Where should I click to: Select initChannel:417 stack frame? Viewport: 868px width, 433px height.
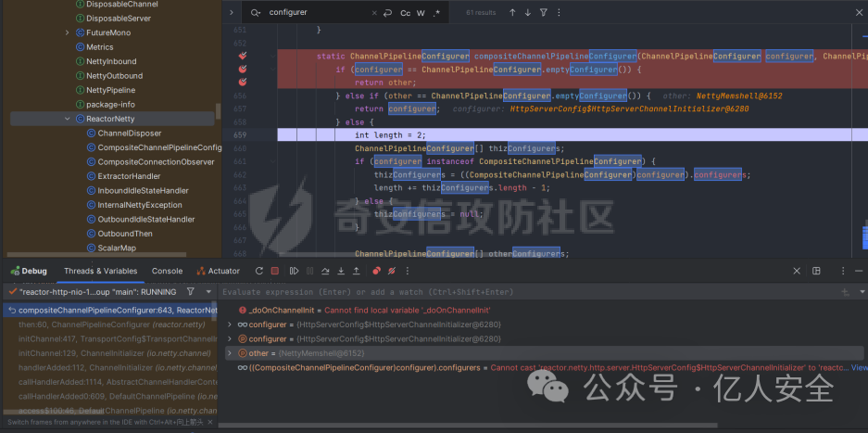(x=111, y=338)
